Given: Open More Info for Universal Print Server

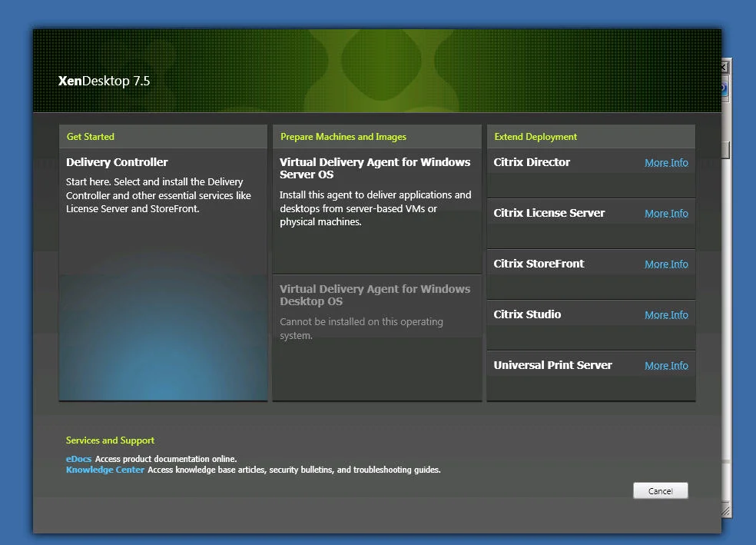Looking at the screenshot, I should (x=666, y=366).
